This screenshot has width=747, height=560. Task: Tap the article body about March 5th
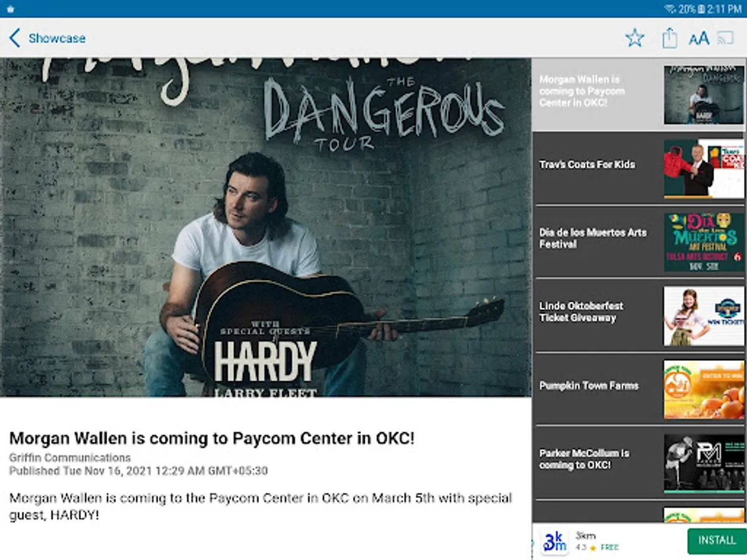click(261, 506)
